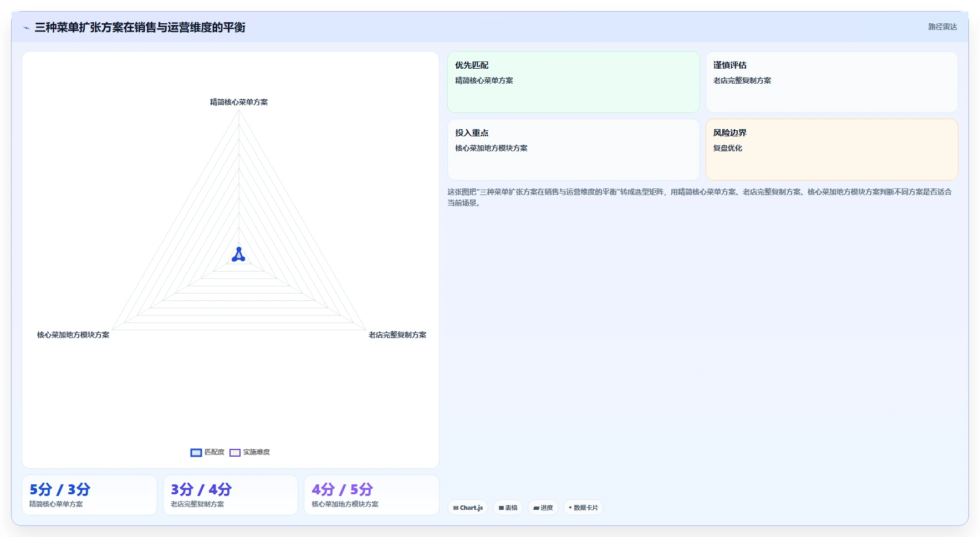Toggle the 实施难度 legend color box

[x=235, y=453]
